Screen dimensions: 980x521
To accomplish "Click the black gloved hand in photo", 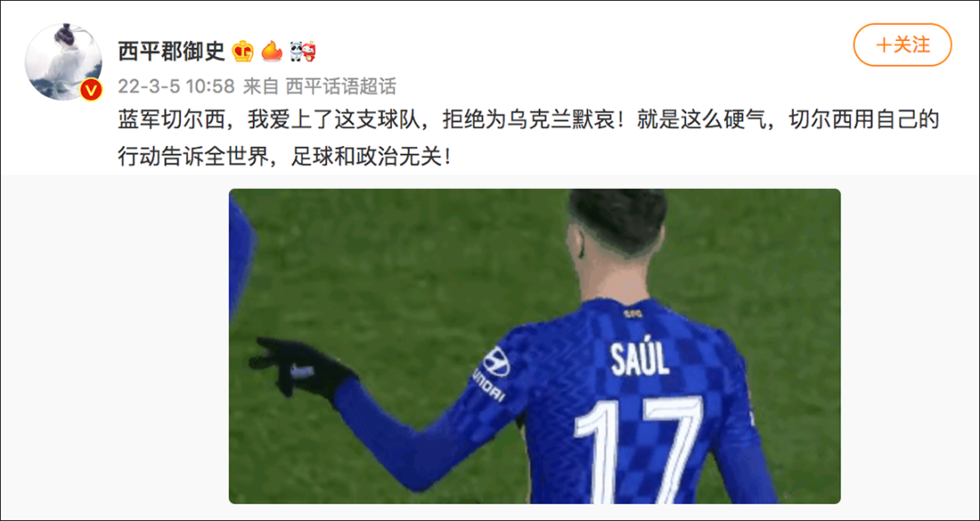I will [302, 370].
